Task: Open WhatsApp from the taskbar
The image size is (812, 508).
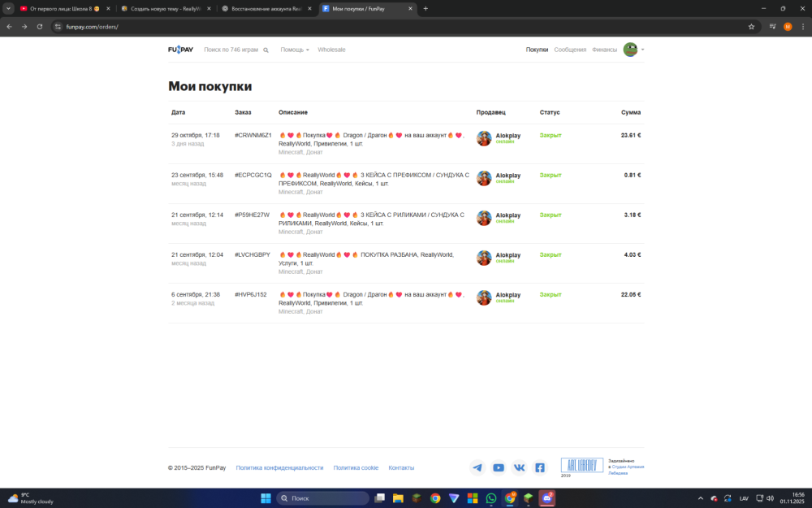Action: click(491, 498)
